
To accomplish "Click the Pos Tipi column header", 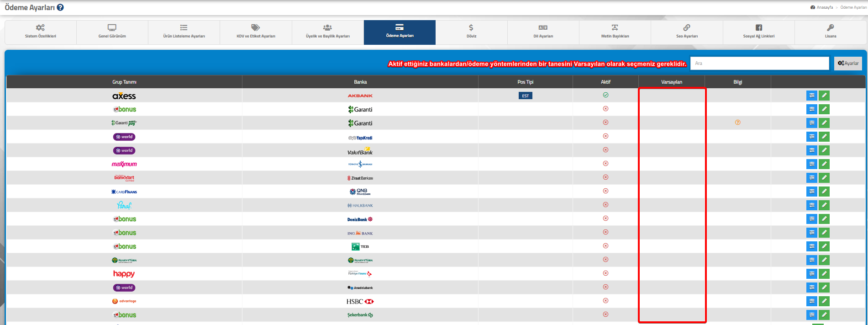I will click(526, 82).
